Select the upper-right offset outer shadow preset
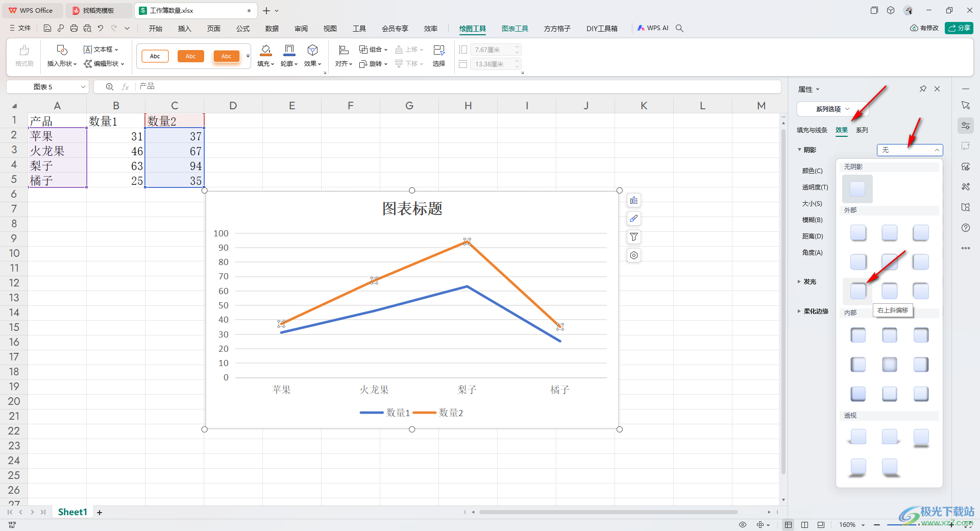Screen dimensions: 980x531 [858, 291]
